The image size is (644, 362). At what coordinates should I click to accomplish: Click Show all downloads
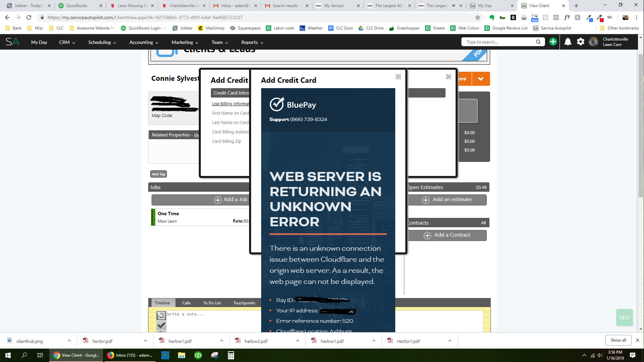coord(618,340)
